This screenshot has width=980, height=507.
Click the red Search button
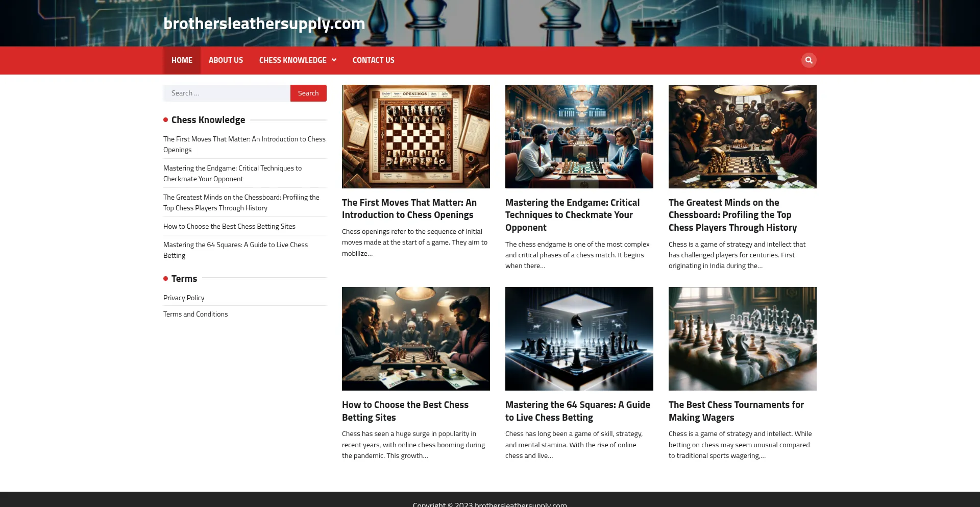click(x=308, y=93)
